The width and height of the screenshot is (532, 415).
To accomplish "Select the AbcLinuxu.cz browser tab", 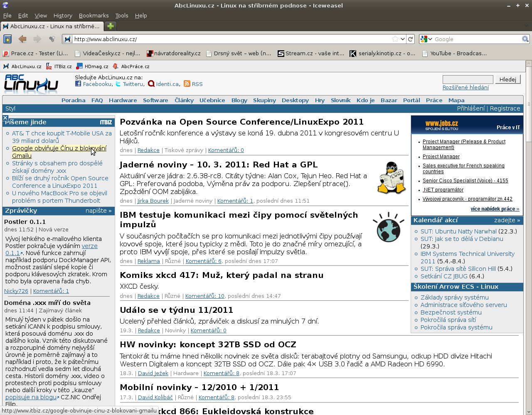I will 52,26.
